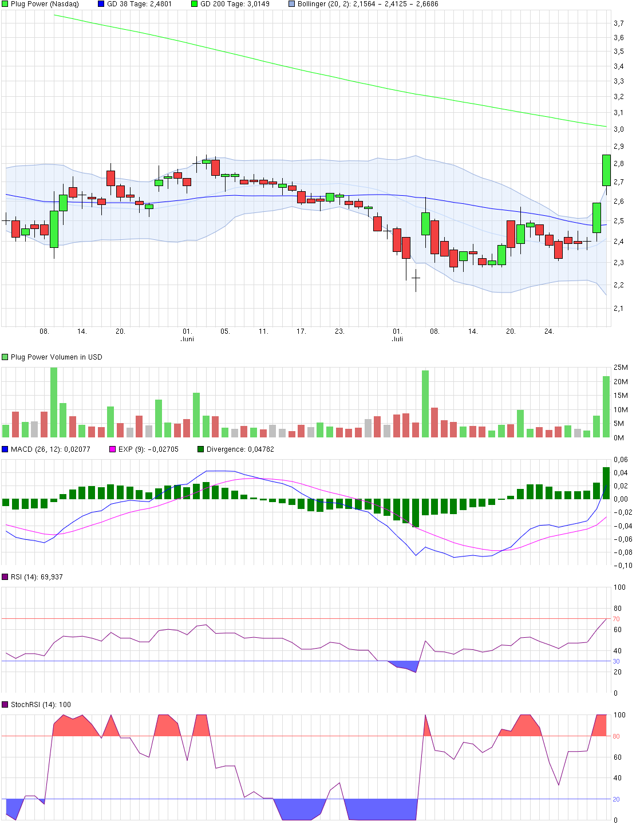This screenshot has width=644, height=829.
Task: Click the light blue Bollinger legend swatch
Action: point(291,4)
